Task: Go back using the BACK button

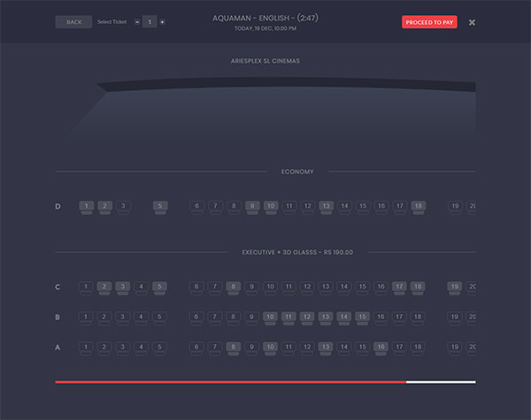Action: [73, 22]
